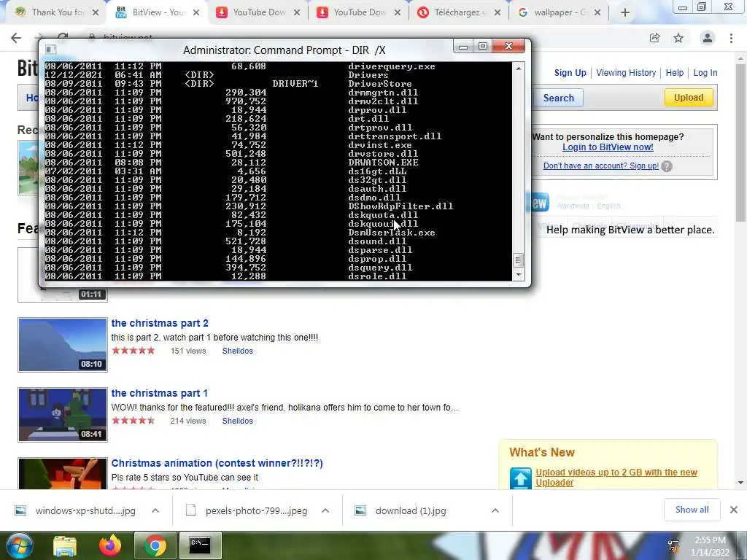The image size is (747, 560).
Task: Click Don't have an account? Sign up!
Action: click(601, 166)
